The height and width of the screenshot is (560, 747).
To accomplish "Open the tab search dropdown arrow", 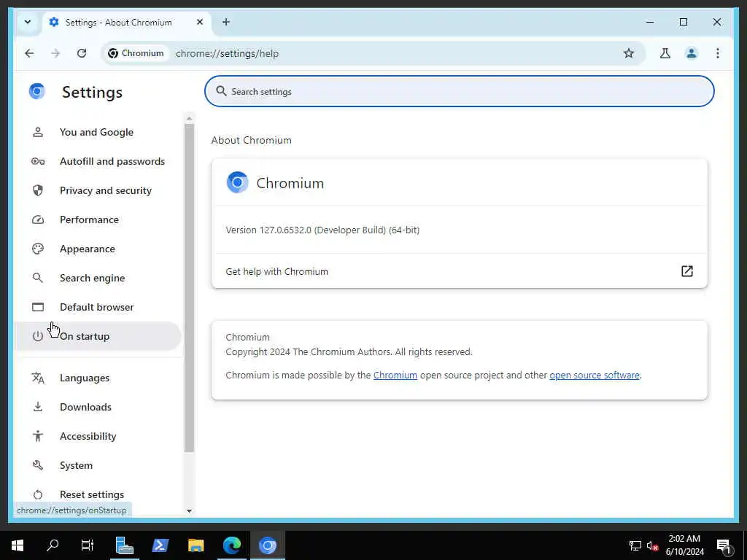I will tap(28, 22).
